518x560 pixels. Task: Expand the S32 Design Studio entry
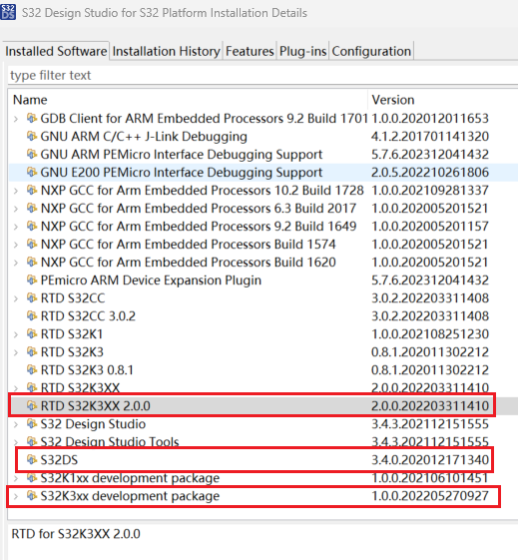point(16,424)
